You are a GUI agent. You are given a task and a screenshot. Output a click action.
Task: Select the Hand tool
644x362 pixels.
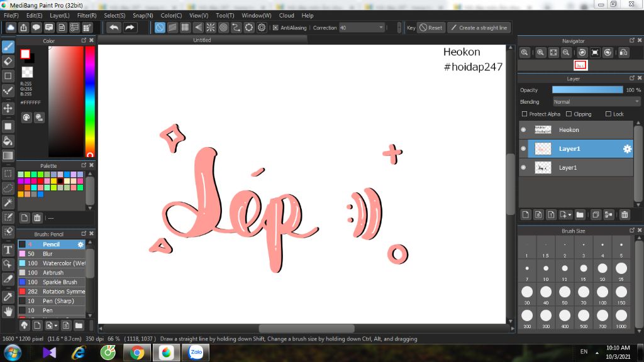click(x=8, y=312)
